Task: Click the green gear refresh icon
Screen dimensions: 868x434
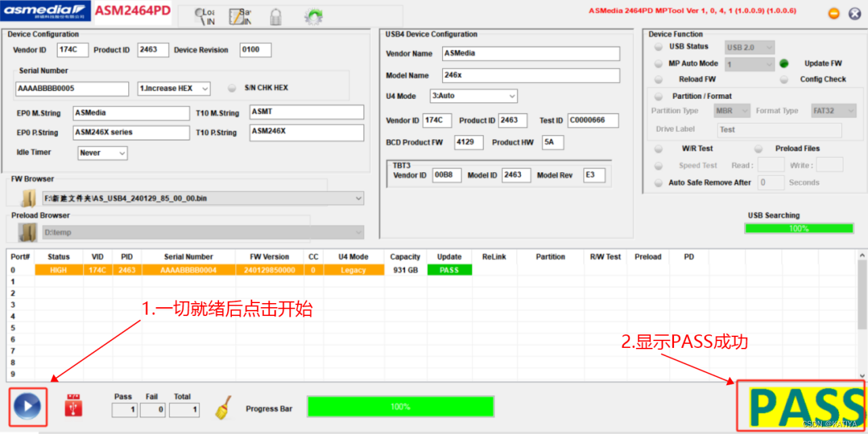Action: (x=313, y=16)
